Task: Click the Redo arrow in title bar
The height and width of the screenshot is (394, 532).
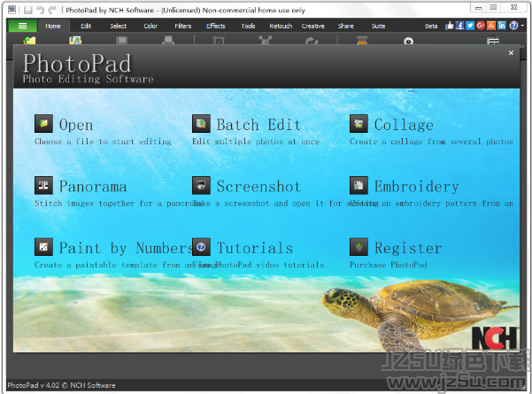Action: [52, 10]
